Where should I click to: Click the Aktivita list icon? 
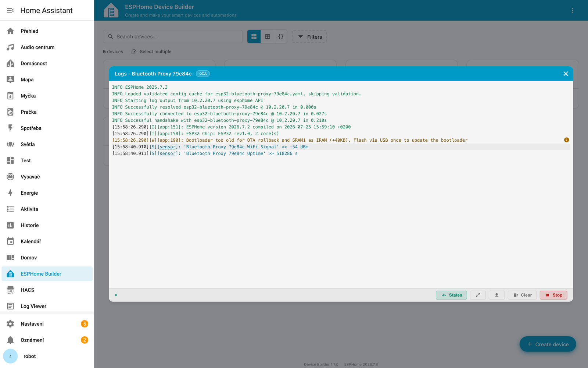pos(10,209)
